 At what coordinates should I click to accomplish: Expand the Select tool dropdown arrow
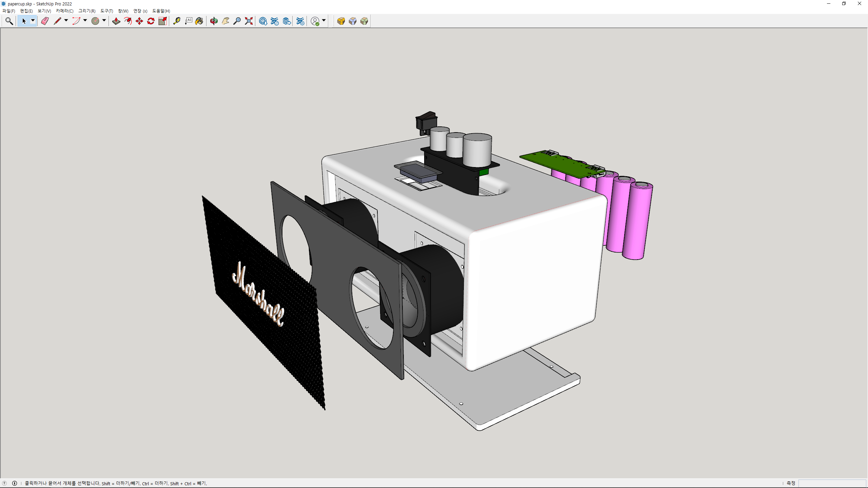[33, 21]
